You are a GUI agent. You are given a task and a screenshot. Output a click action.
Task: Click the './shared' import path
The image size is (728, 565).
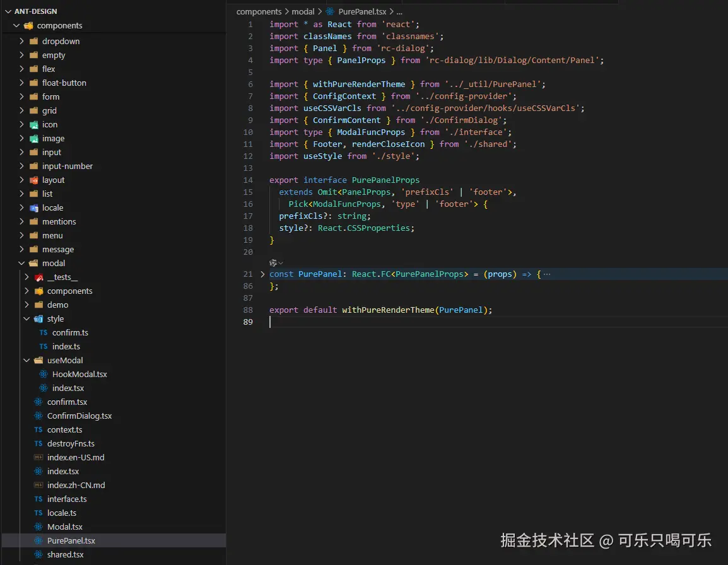tap(488, 144)
